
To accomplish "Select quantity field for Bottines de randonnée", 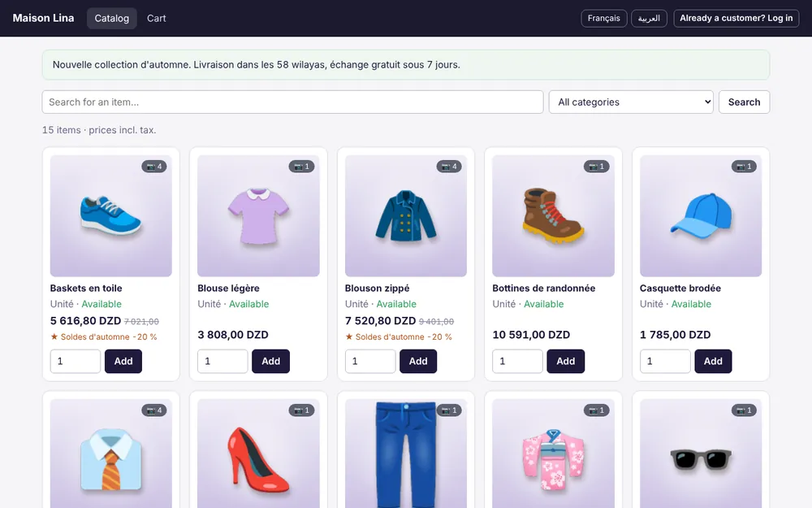I will click(x=517, y=362).
